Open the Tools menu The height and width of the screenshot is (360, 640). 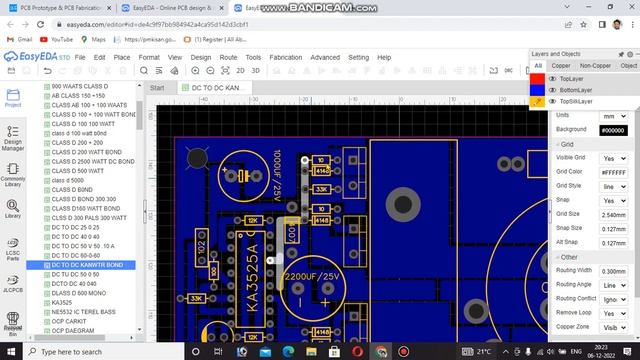253,58
